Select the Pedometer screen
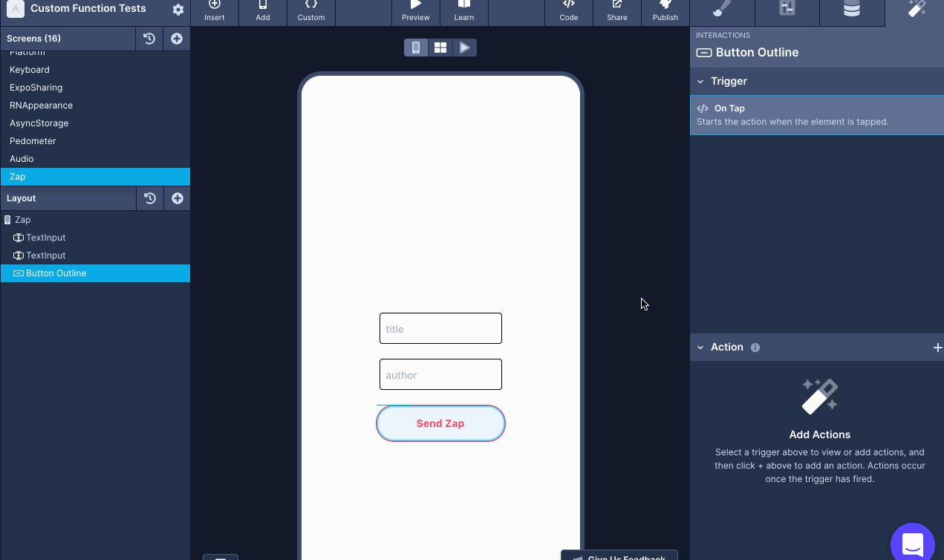This screenshot has height=560, width=944. coord(95,141)
